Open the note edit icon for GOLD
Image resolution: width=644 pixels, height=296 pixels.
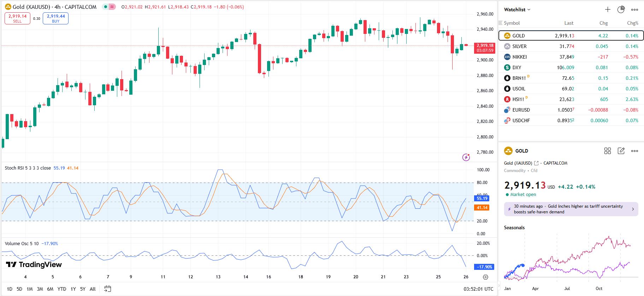point(621,151)
